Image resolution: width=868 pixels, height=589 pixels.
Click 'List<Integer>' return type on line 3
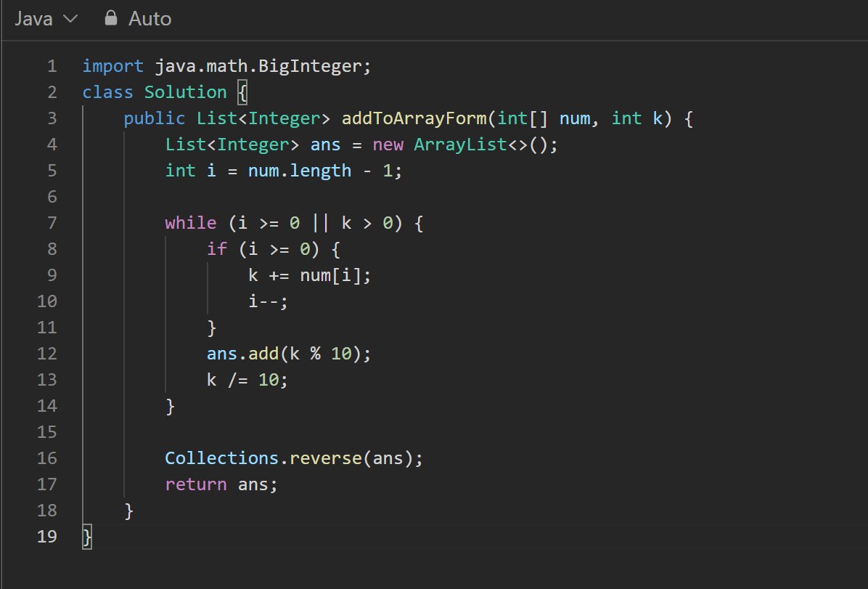(263, 118)
